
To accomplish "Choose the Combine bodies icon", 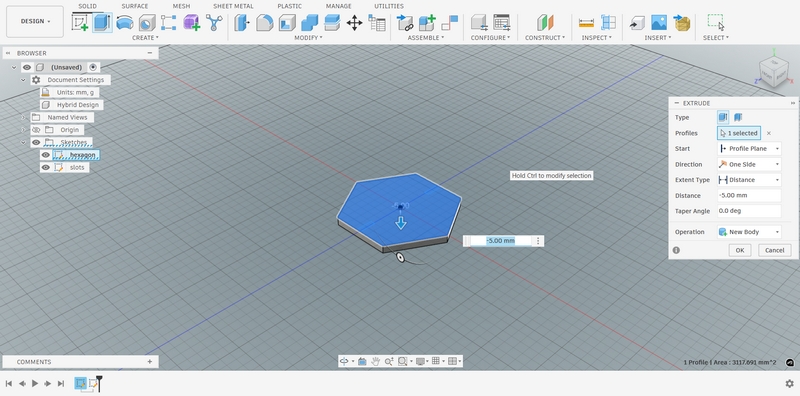I will [x=309, y=22].
